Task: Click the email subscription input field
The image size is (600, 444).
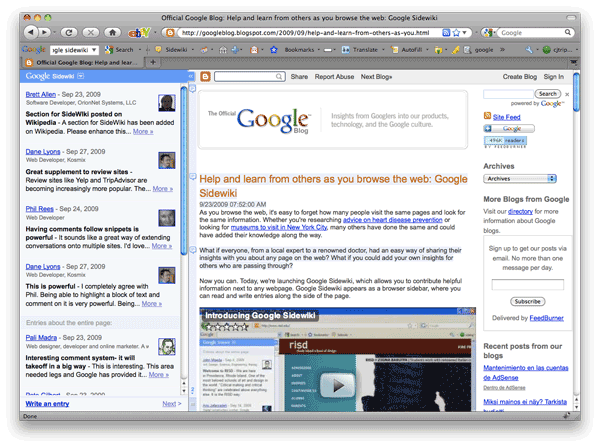Action: tap(527, 284)
